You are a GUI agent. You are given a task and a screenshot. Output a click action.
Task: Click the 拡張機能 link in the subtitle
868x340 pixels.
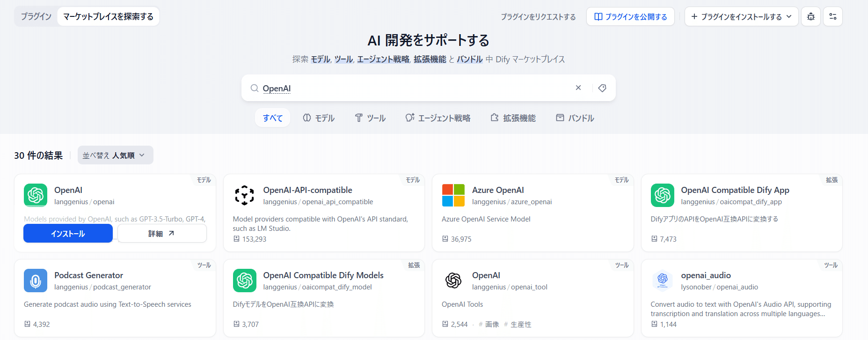point(430,59)
